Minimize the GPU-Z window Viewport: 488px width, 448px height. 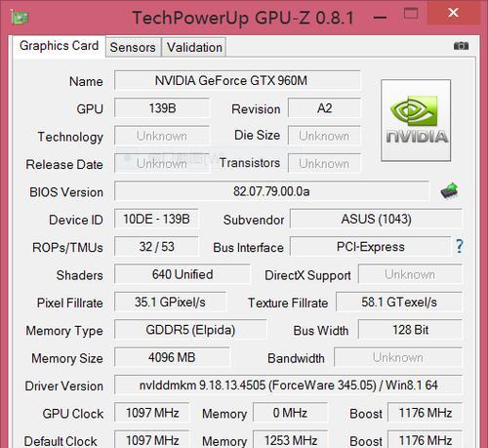click(380, 17)
